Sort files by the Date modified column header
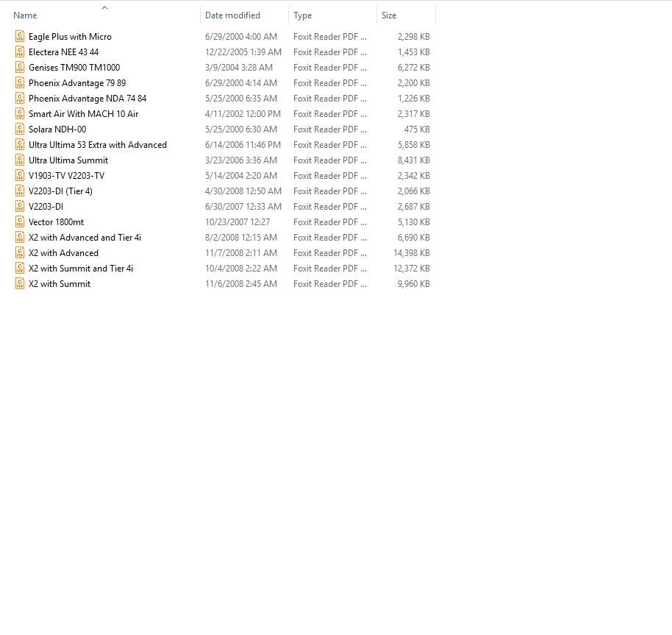This screenshot has height=635, width=672. click(x=233, y=15)
